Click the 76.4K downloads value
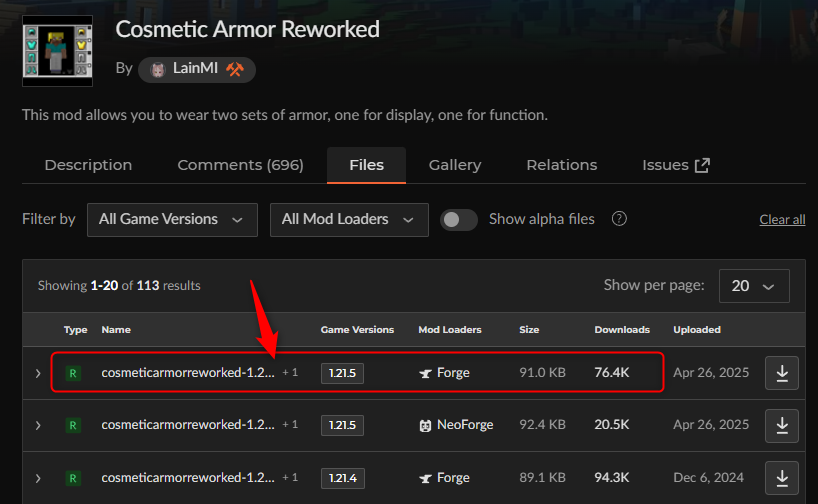The width and height of the screenshot is (818, 504). [x=611, y=373]
